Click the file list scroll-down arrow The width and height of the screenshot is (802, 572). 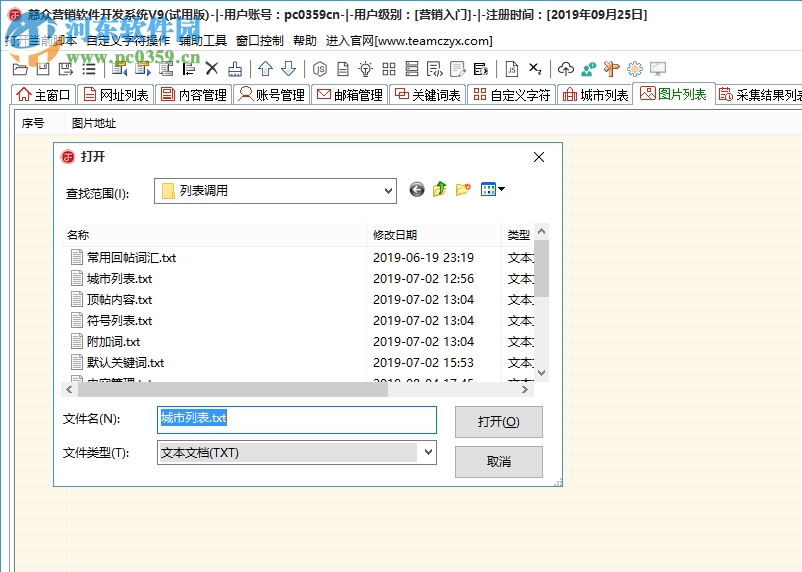pyautogui.click(x=541, y=372)
